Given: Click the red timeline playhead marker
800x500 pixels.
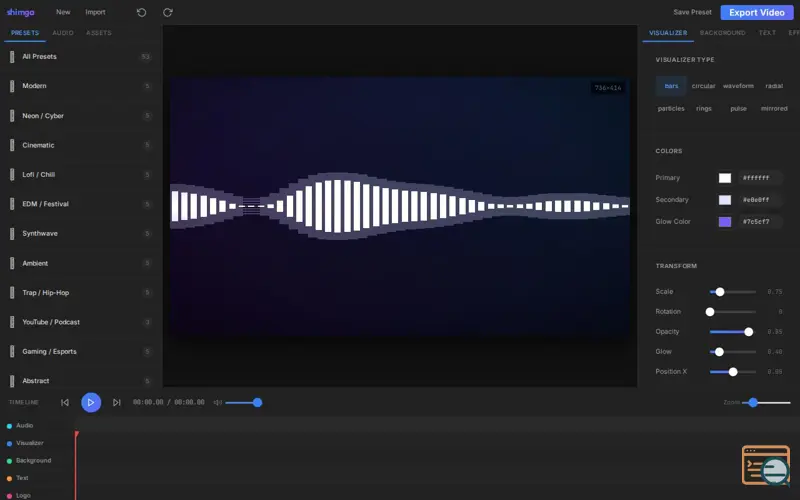Looking at the screenshot, I should point(77,435).
